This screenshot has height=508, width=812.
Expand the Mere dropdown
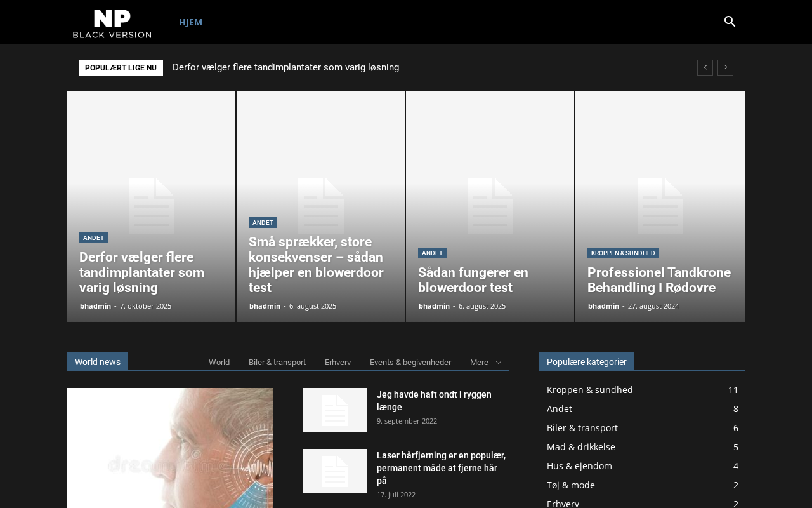click(x=485, y=363)
